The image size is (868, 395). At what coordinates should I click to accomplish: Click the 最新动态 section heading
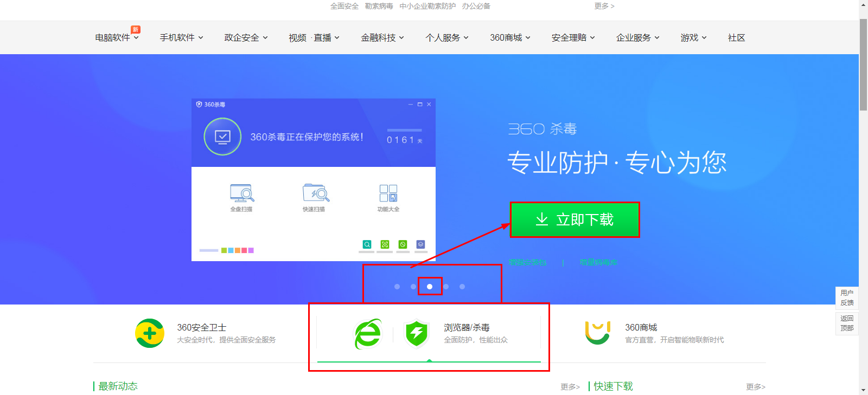click(x=118, y=386)
